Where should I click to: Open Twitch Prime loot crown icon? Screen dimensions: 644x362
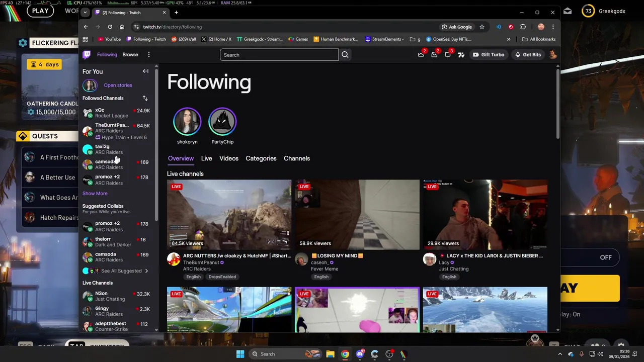point(421,55)
